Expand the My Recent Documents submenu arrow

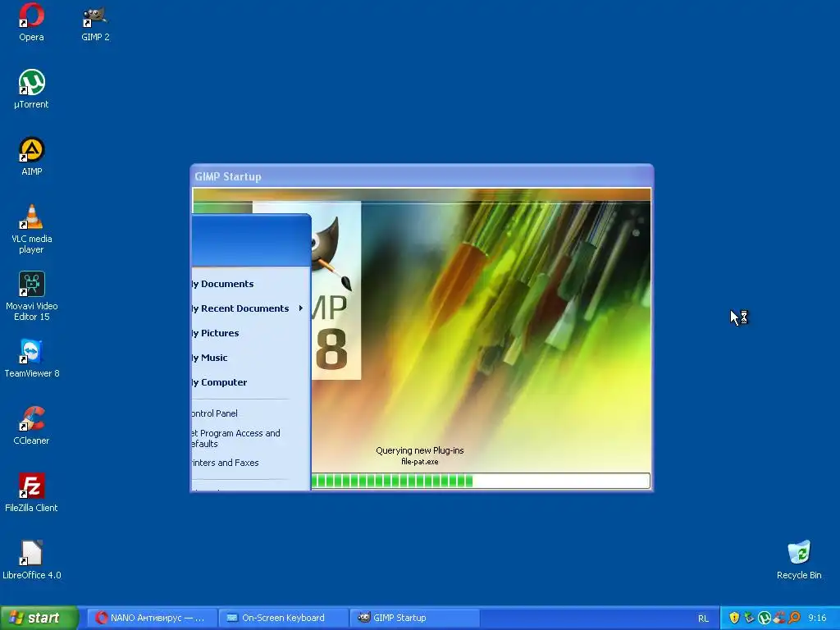coord(301,308)
